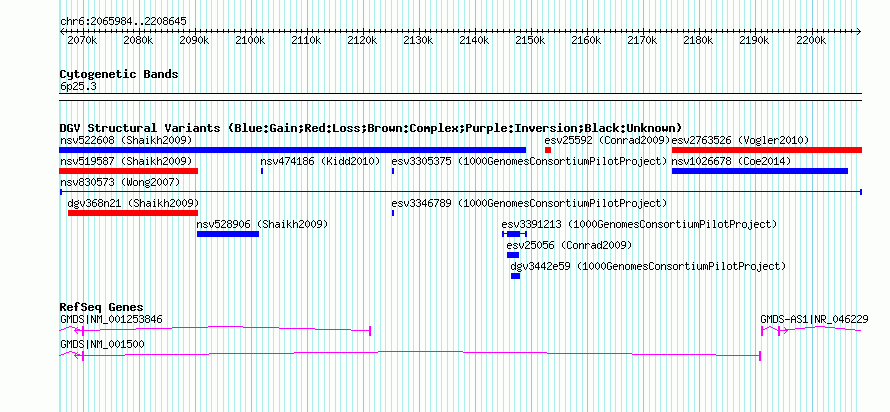This screenshot has width=890, height=412.
Task: Click the nsv830573 (Wong2007) label
Action: 120,182
